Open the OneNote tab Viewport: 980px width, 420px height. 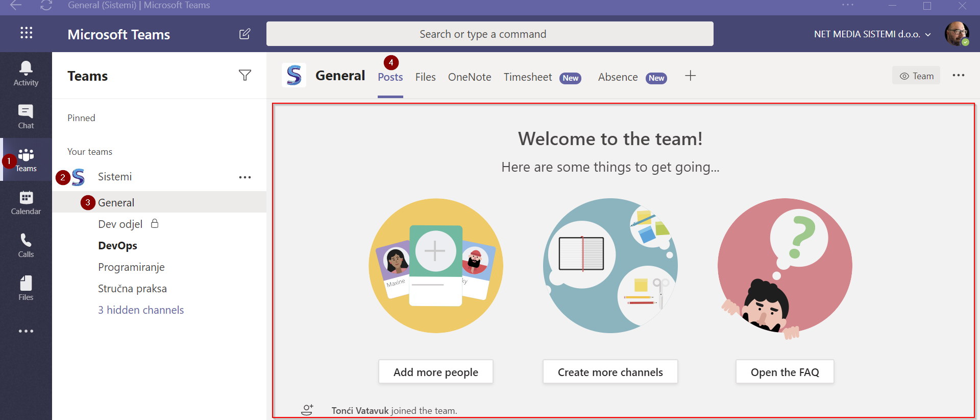pyautogui.click(x=470, y=77)
